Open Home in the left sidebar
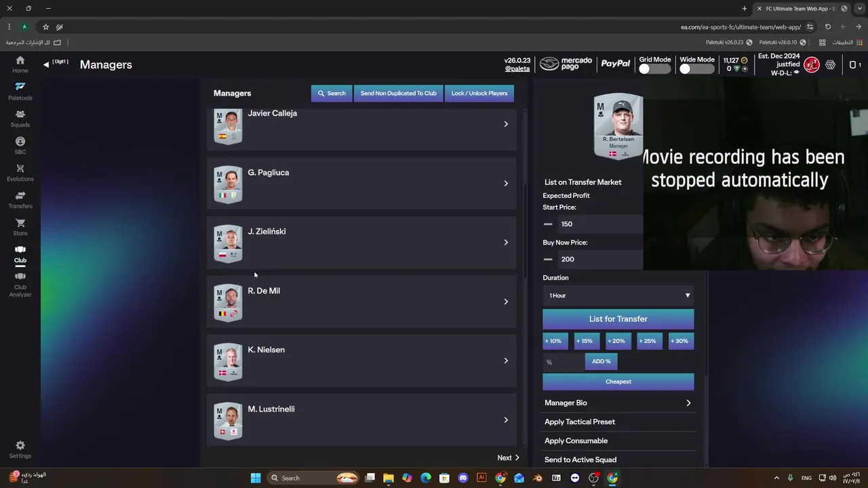Screen dimensions: 868x488 [20, 64]
